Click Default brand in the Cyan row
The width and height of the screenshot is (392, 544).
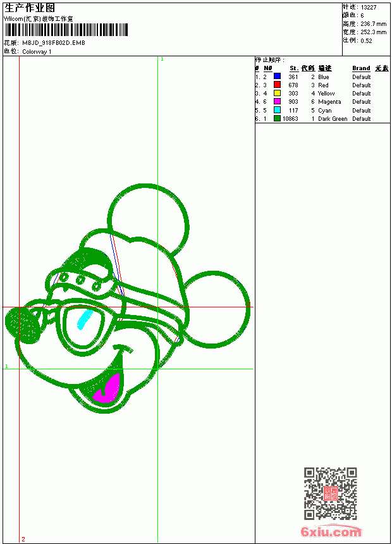[362, 110]
